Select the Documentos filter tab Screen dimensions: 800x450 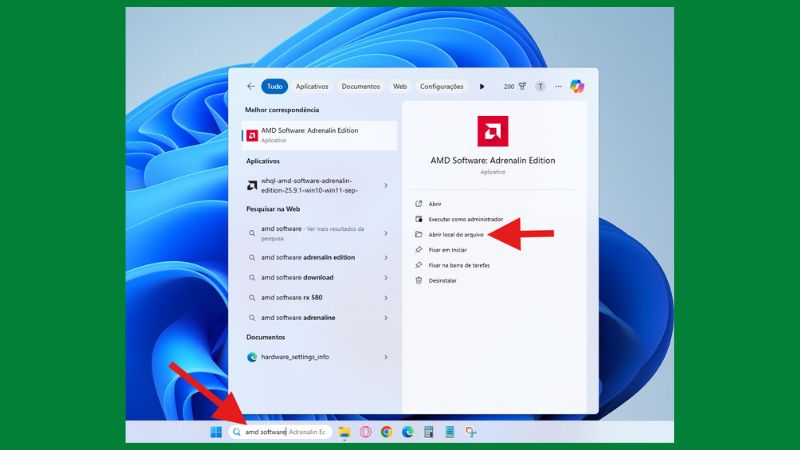coord(360,86)
